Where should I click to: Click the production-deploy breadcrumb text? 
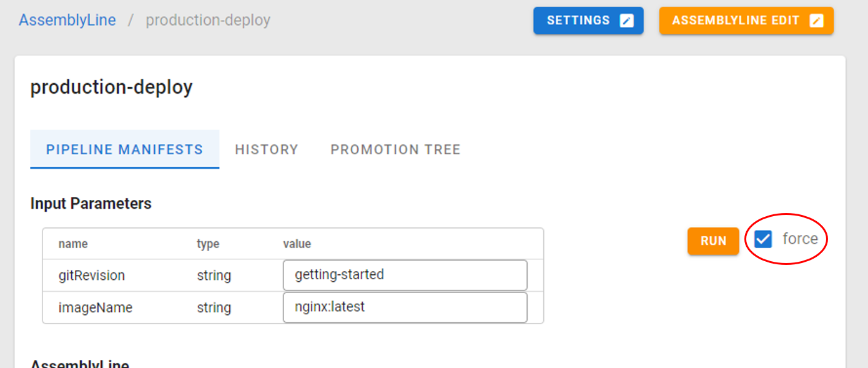(208, 20)
